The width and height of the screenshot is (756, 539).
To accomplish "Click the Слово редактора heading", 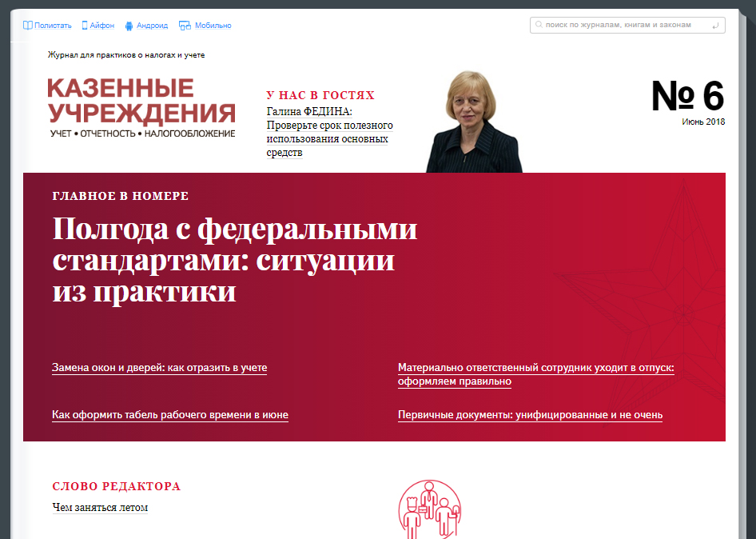I will 116,486.
